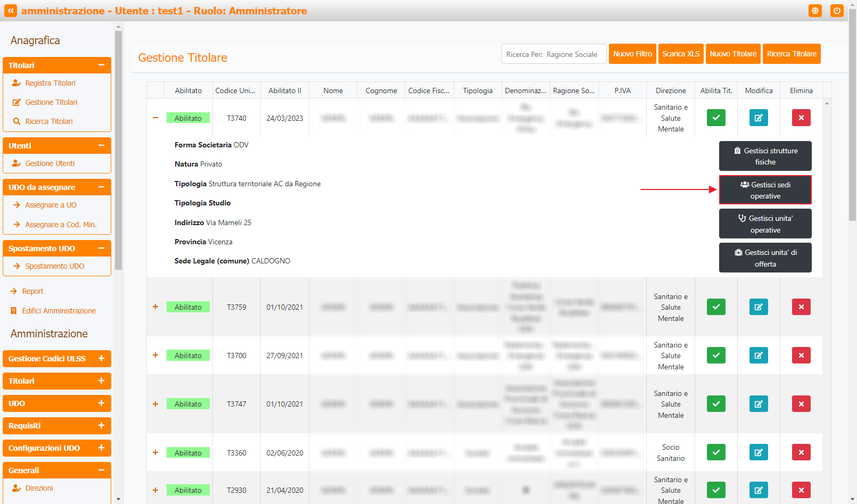Click the sidebar vertical scrollbar
This screenshot has width=857, height=504.
coord(118,149)
